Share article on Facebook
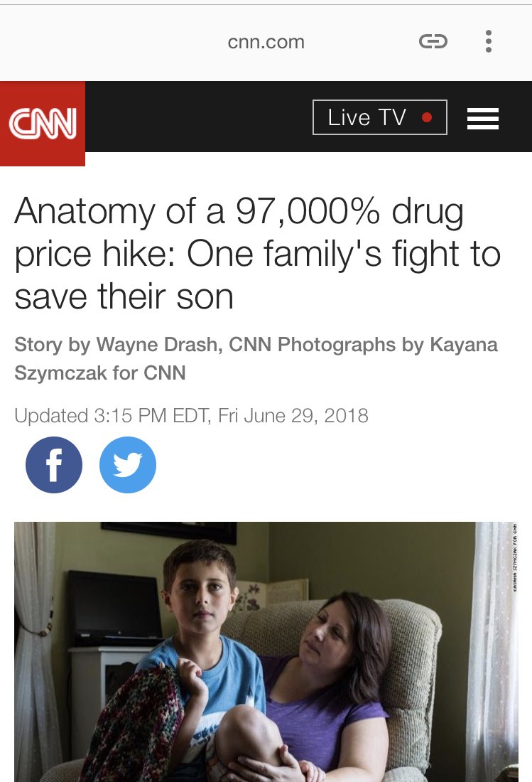The width and height of the screenshot is (532, 782). coord(54,465)
